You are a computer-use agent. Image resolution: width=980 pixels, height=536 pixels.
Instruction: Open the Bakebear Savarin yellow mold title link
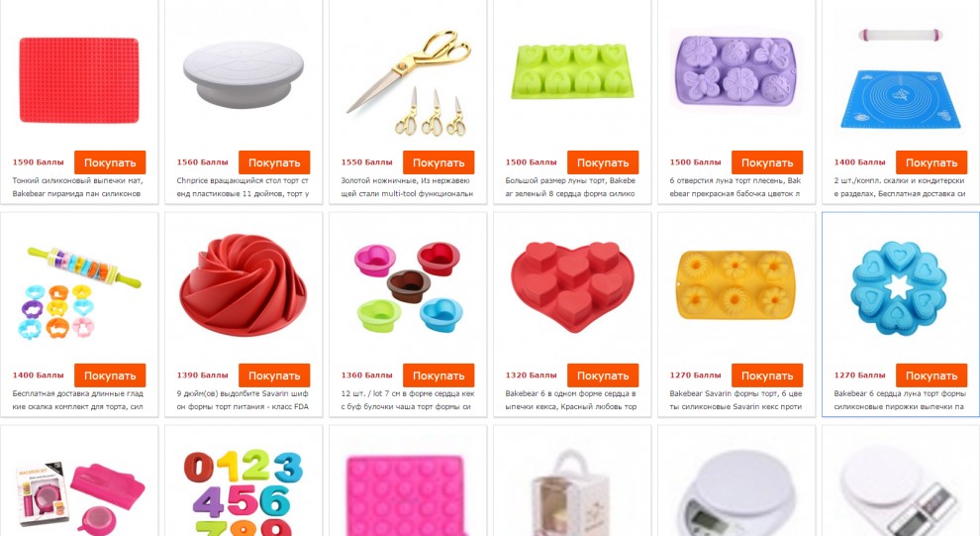(735, 400)
